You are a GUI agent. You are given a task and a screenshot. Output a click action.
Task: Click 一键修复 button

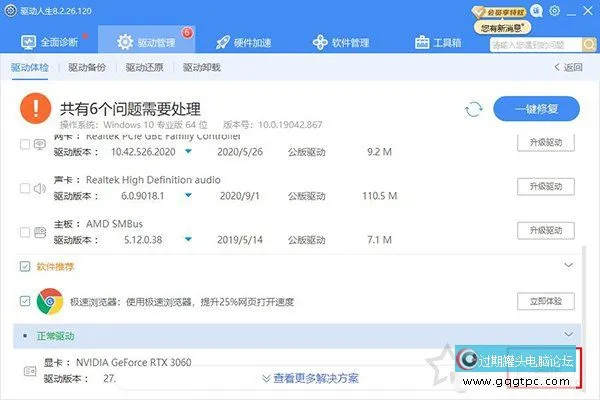(x=536, y=109)
